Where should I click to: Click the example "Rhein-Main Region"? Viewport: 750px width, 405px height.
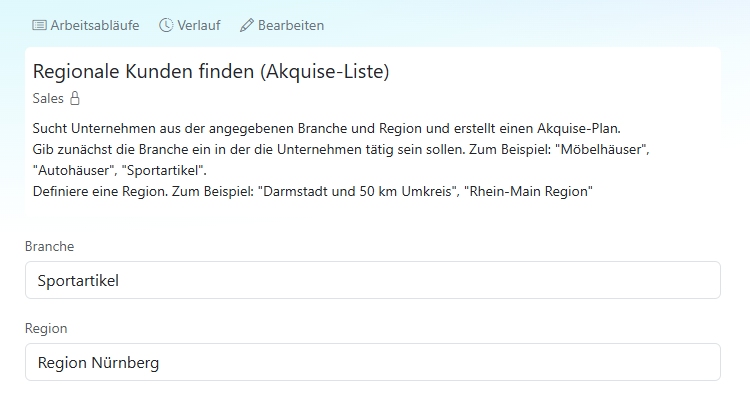tap(530, 191)
